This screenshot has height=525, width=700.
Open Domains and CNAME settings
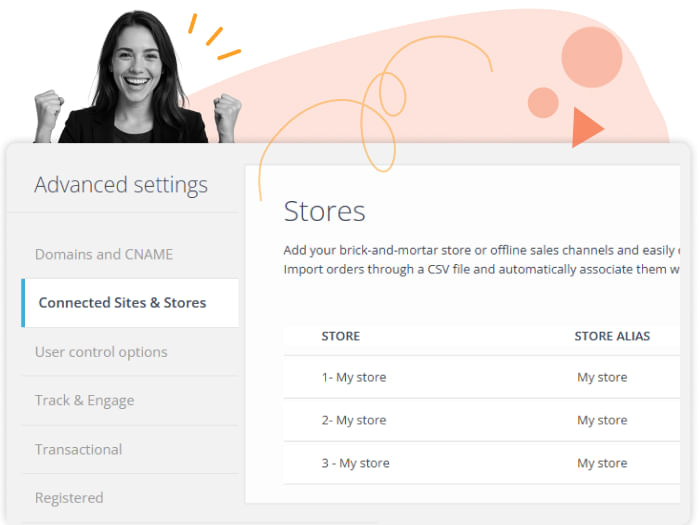click(104, 254)
